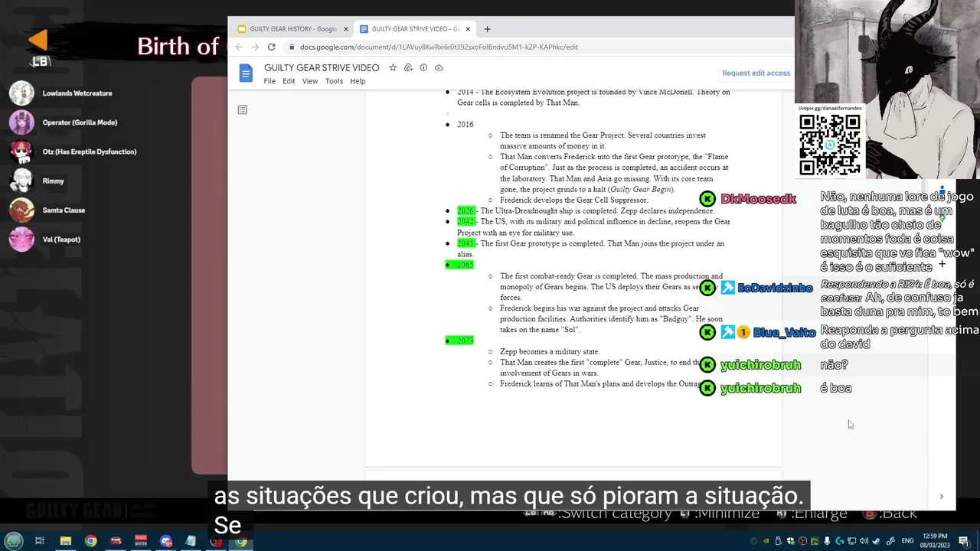Check the cloud save status icon

[x=439, y=67]
